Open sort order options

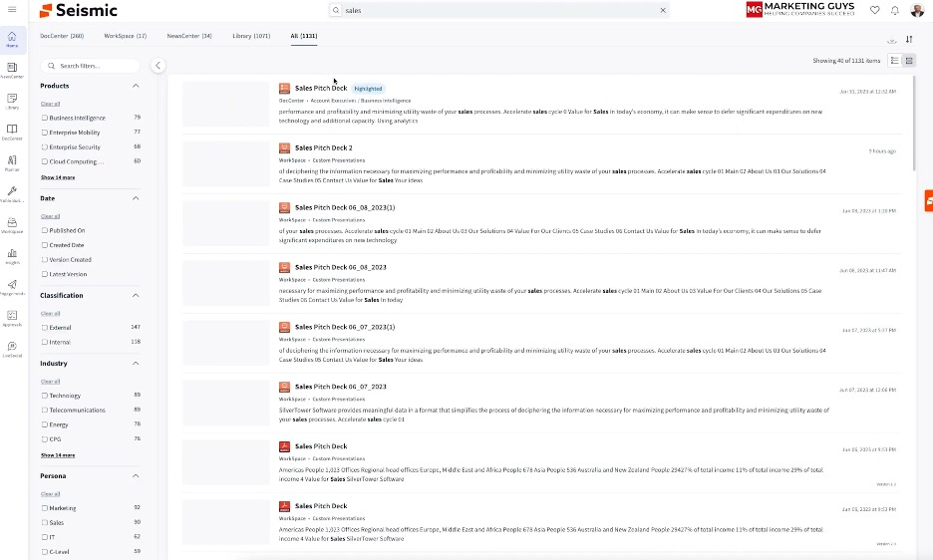[x=909, y=39]
